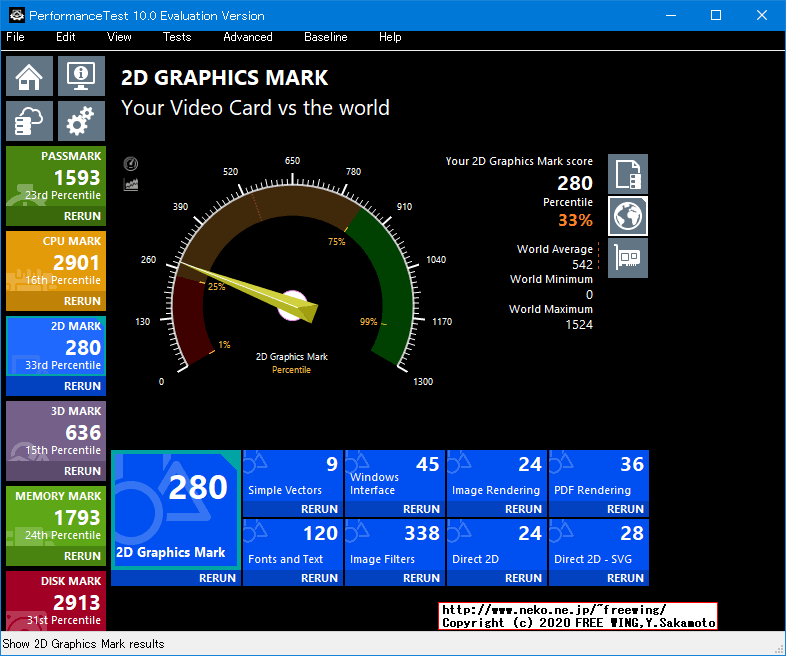Rerun the 3D Mark test
The image size is (786, 656).
[82, 471]
